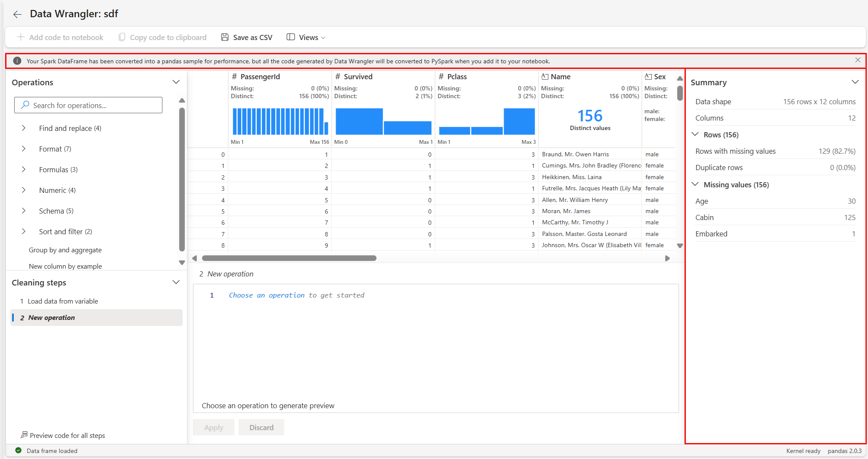Expand the Schema operations group
The height and width of the screenshot is (459, 868).
coord(24,211)
